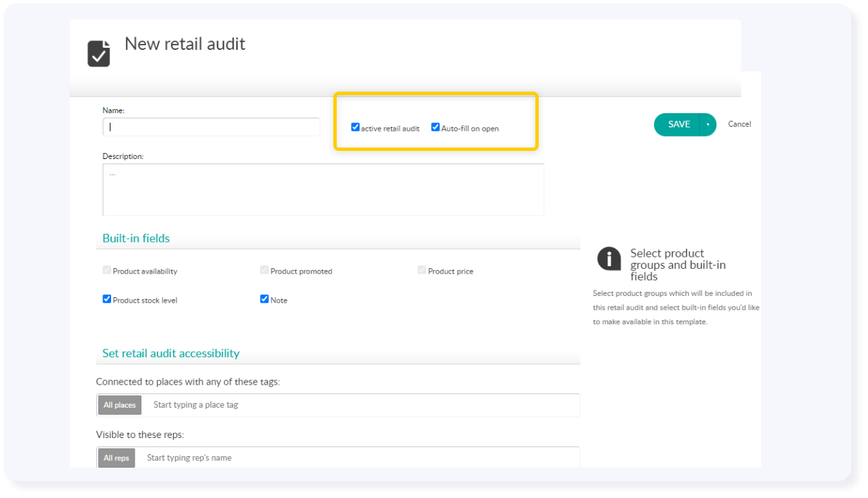Click the Built-in fields section heading

(x=136, y=239)
